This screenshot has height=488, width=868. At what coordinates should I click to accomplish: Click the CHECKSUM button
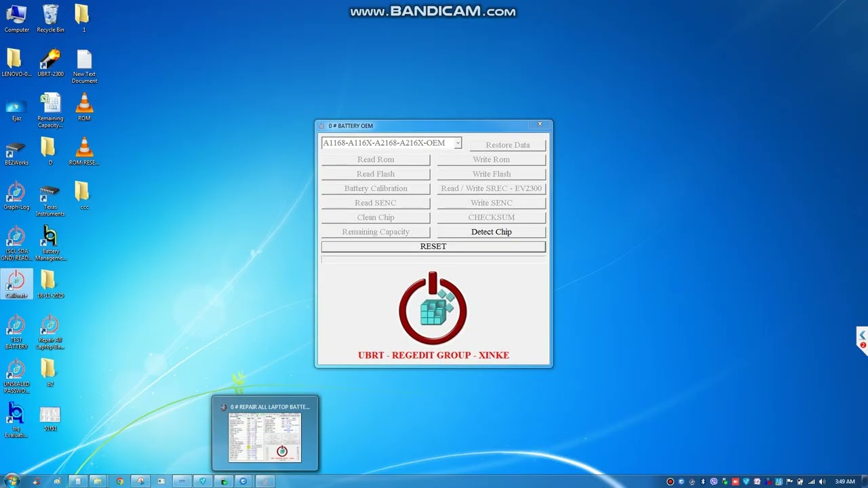click(x=492, y=218)
